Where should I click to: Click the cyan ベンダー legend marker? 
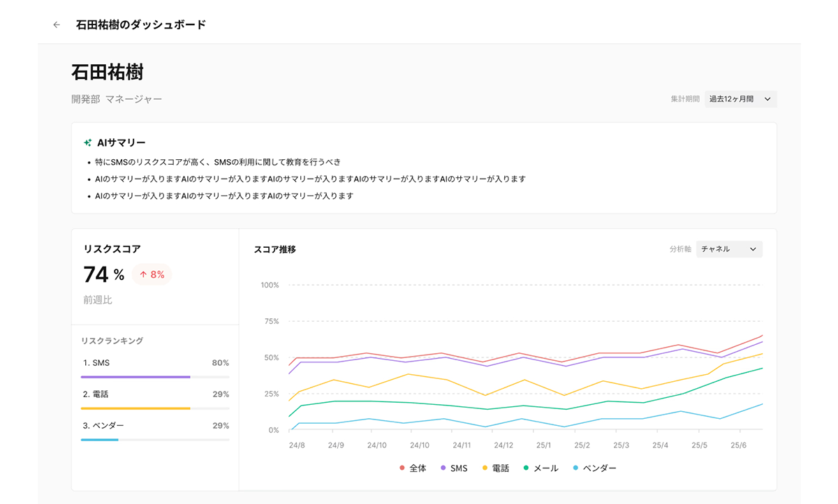(x=575, y=468)
